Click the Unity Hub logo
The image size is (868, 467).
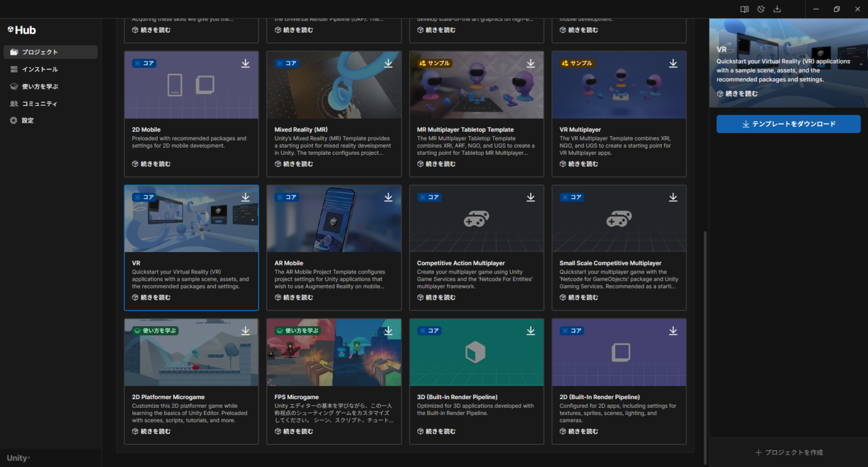(x=22, y=30)
